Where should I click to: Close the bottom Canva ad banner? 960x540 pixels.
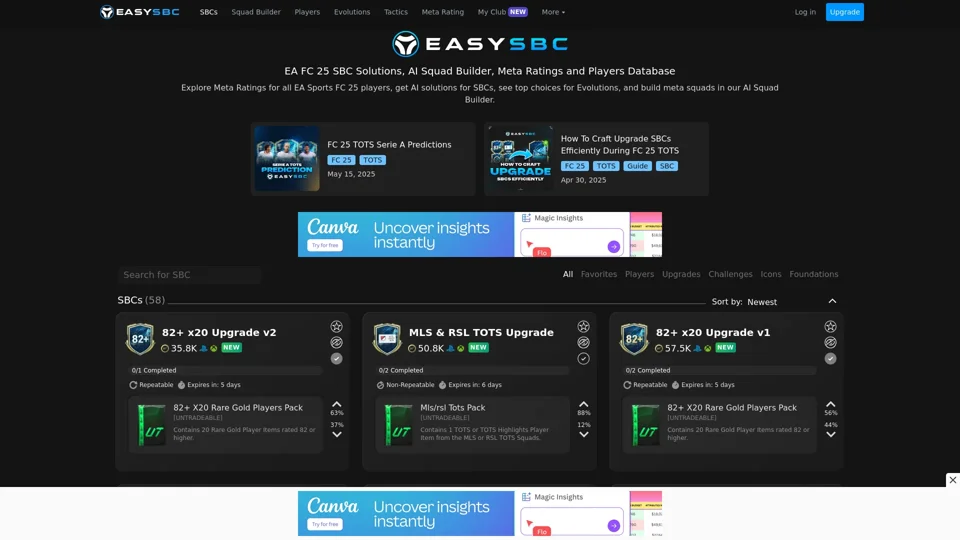pyautogui.click(x=953, y=480)
